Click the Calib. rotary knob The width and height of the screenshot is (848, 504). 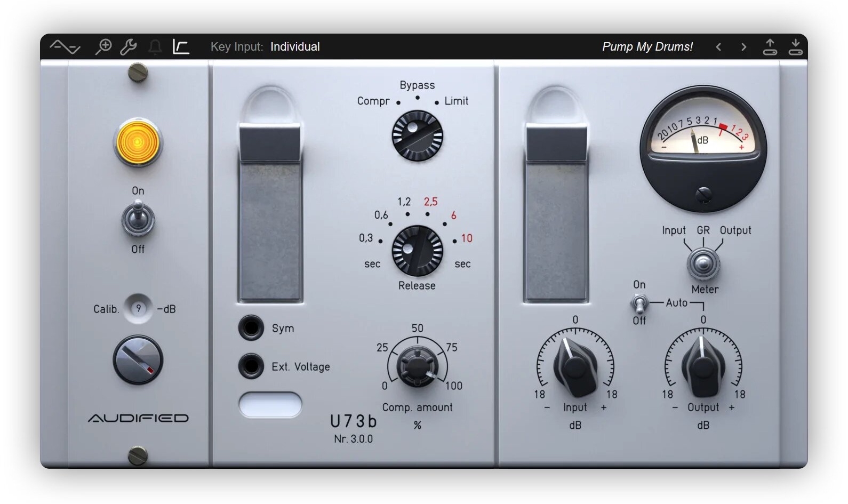pos(138,360)
